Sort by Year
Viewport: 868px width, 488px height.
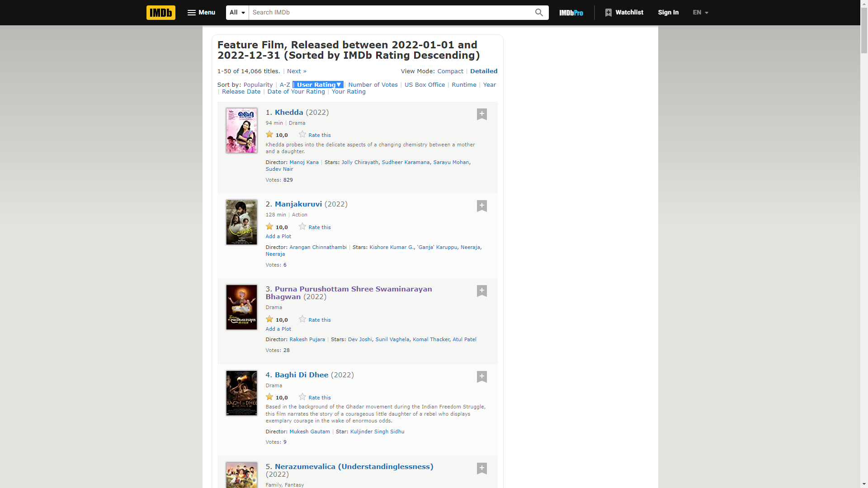[489, 84]
